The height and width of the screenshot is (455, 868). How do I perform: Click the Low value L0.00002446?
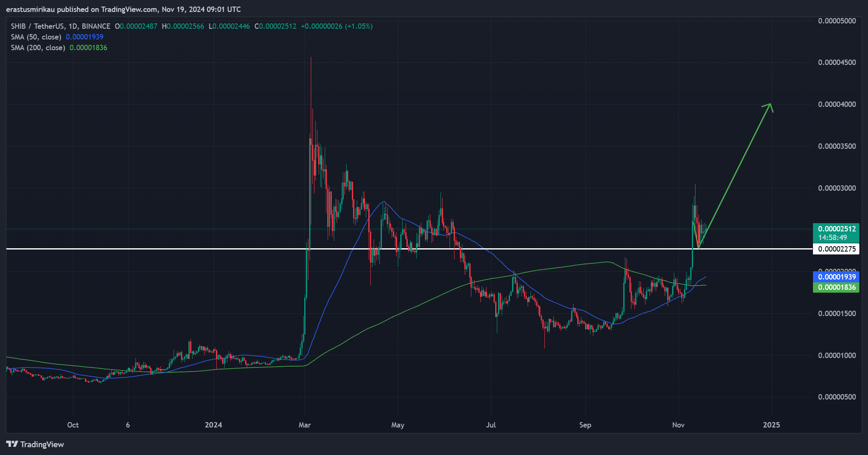(229, 26)
